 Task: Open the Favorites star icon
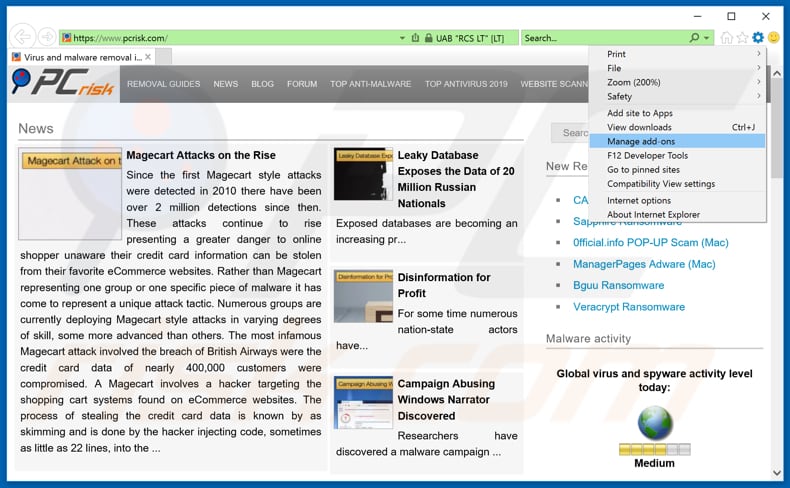[x=742, y=37]
